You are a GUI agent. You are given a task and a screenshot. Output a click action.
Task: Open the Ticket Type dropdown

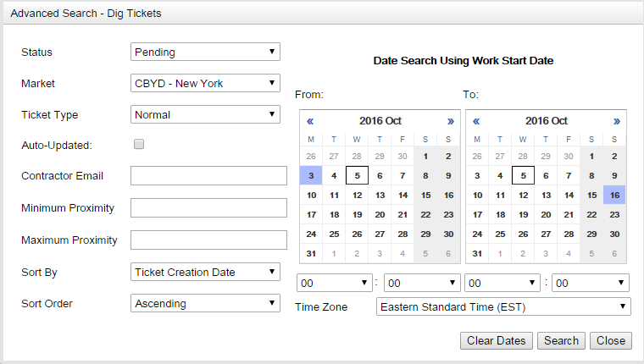coord(205,113)
